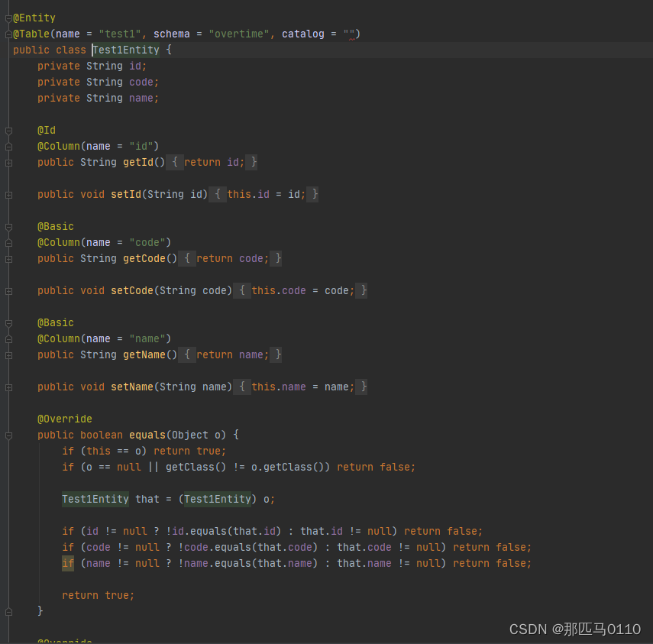The image size is (653, 644).
Task: Expand the folded getId method body plus icon
Action: point(8,162)
